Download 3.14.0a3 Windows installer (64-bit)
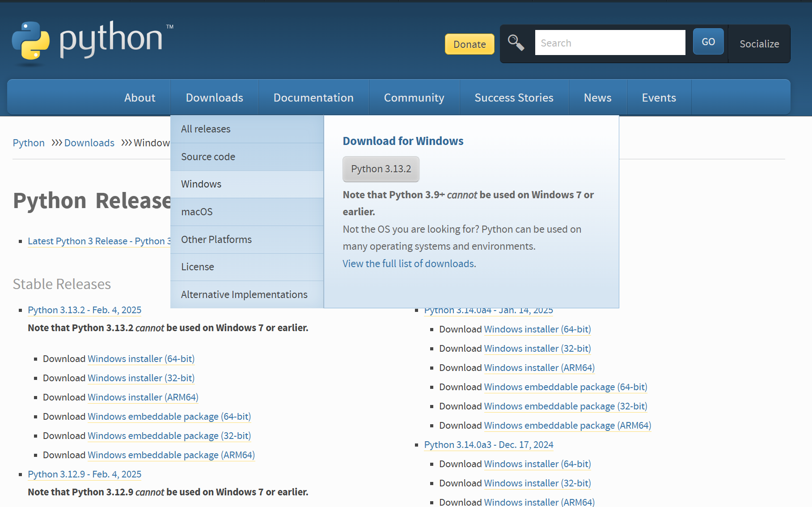Screen dimensions: 812x507 click(x=537, y=464)
